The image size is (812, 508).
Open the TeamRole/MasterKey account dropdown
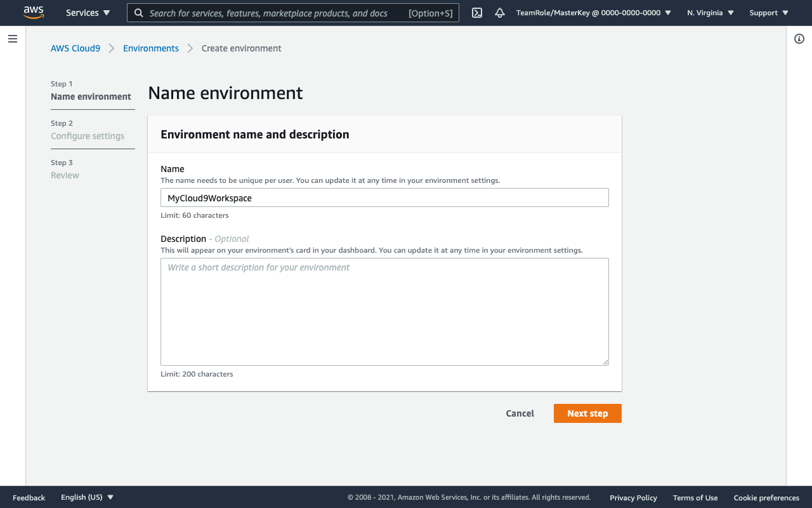tap(593, 13)
